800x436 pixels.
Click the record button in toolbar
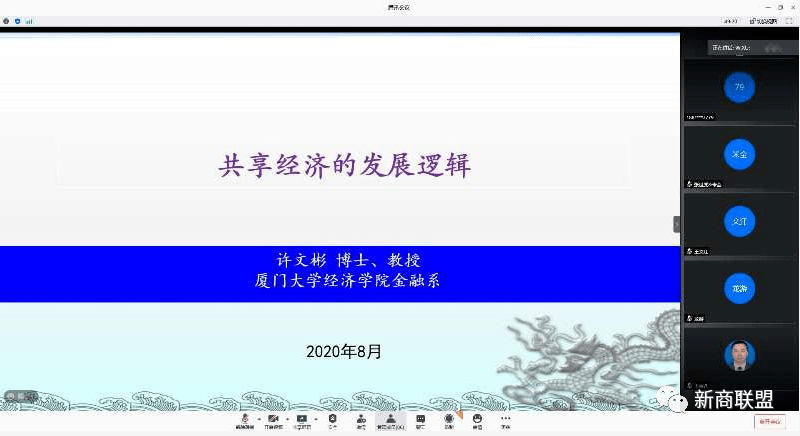(x=449, y=421)
